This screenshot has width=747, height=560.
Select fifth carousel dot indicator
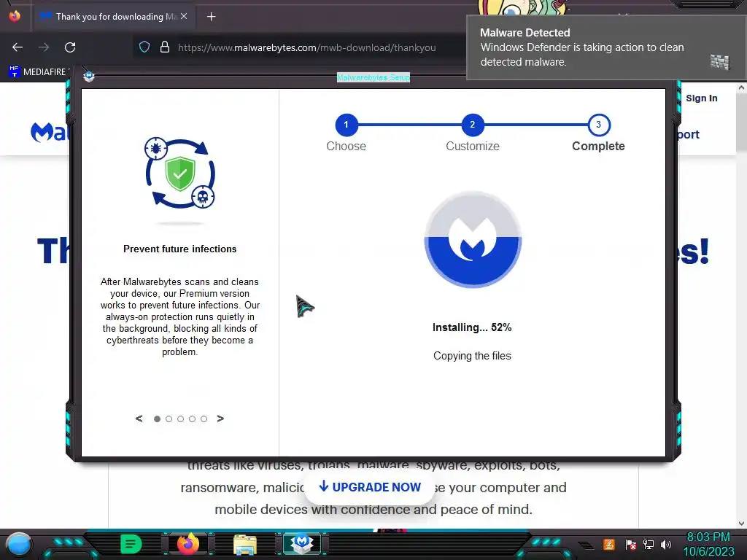(x=204, y=419)
